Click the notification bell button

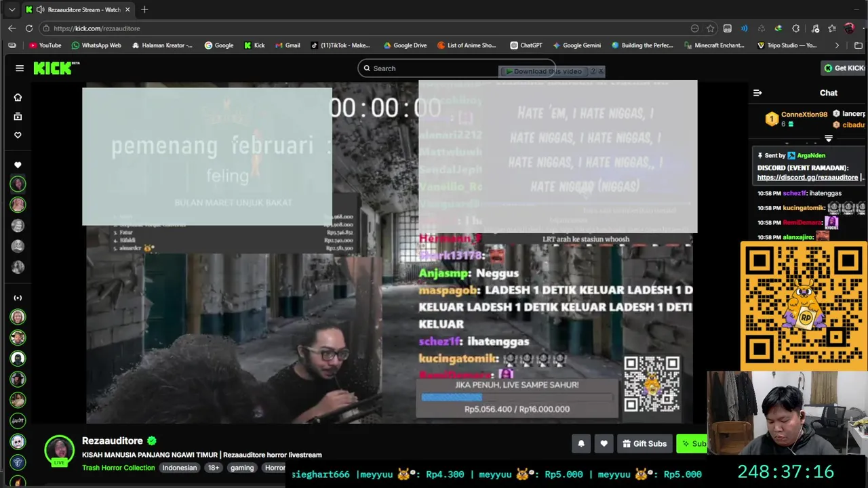click(x=581, y=443)
